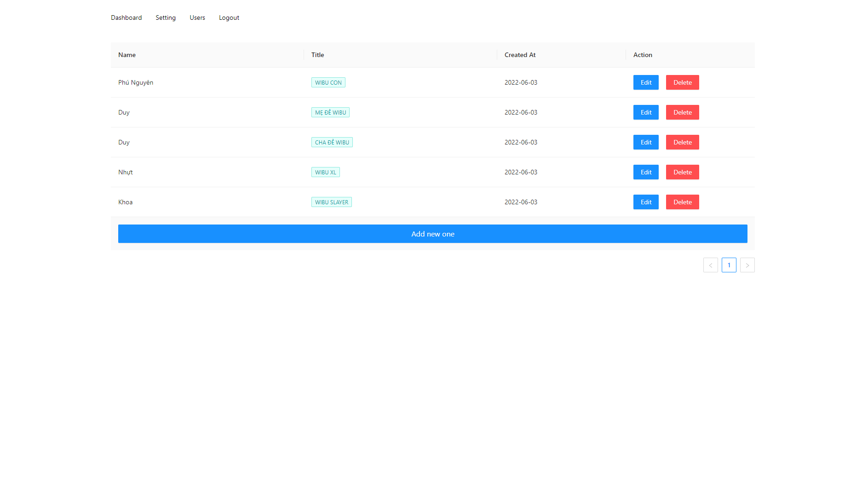The width and height of the screenshot is (868, 484).
Task: Select the WIBU CON title tag
Action: coord(328,82)
